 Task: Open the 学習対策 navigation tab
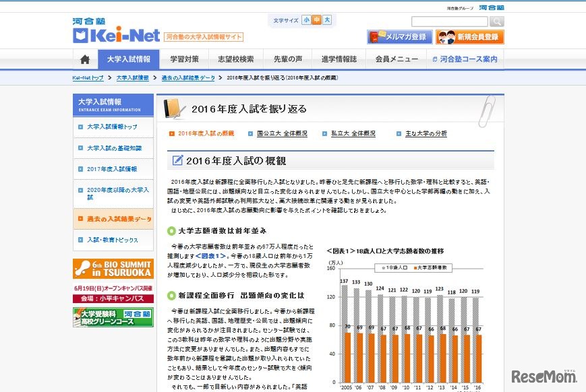184,59
